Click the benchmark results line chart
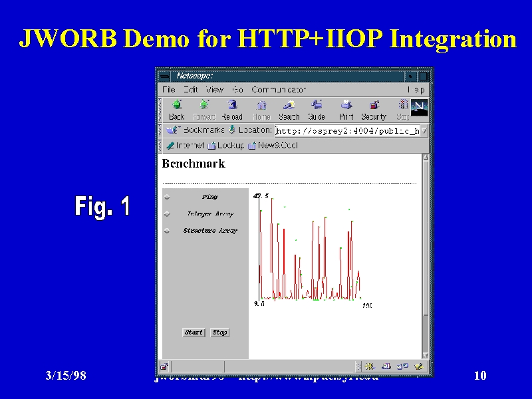The height and width of the screenshot is (399, 532). [312, 249]
